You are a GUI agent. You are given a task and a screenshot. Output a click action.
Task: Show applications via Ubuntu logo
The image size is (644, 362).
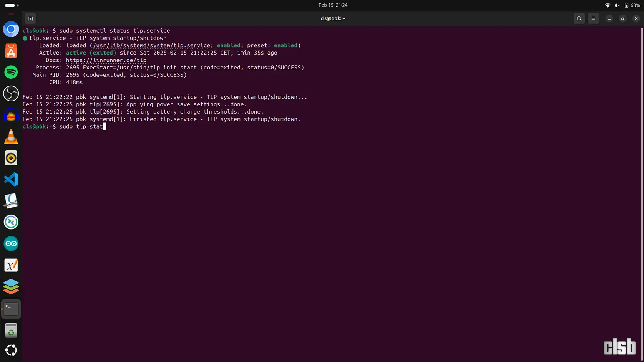(x=11, y=350)
